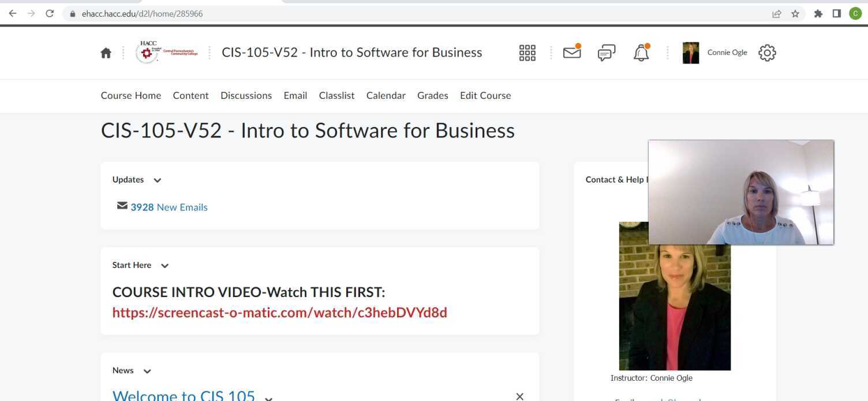868x401 pixels.
Task: Open the screencast-o-matic course intro video link
Action: (x=279, y=313)
